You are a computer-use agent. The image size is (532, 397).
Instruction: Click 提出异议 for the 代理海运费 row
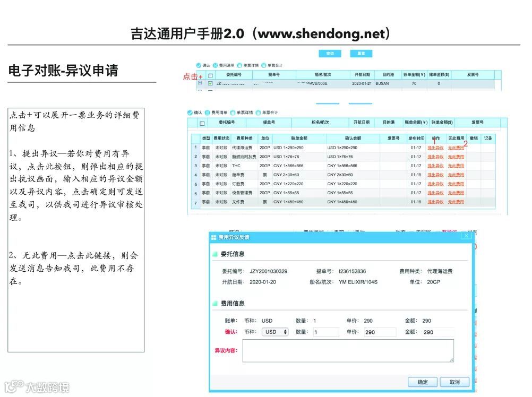coord(436,148)
